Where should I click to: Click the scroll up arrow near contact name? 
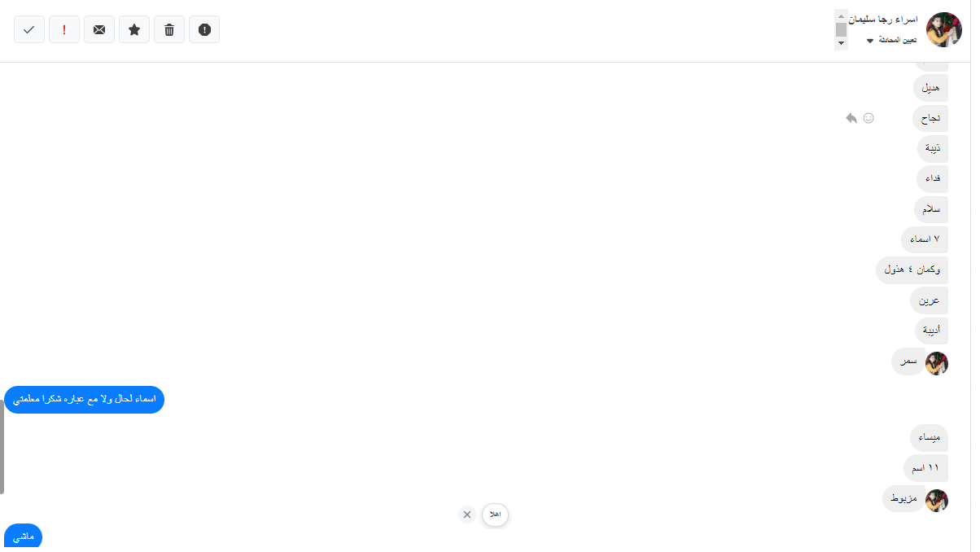(841, 15)
